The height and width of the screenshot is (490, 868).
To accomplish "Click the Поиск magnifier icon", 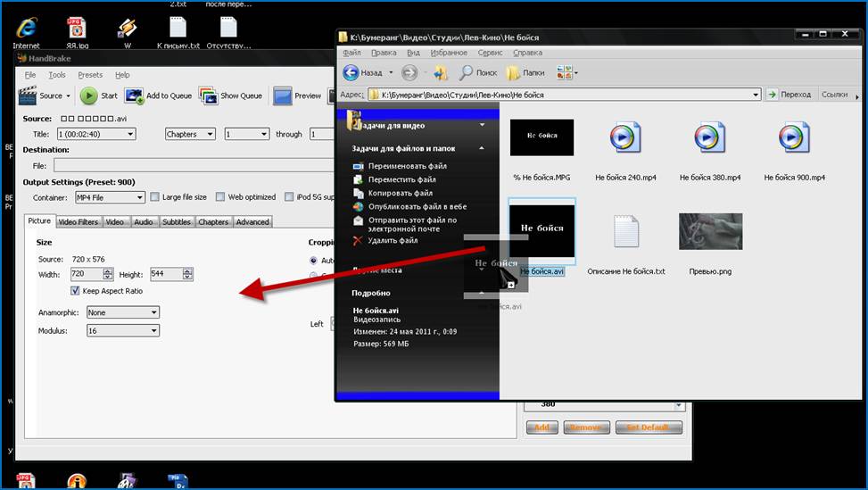I will point(466,72).
